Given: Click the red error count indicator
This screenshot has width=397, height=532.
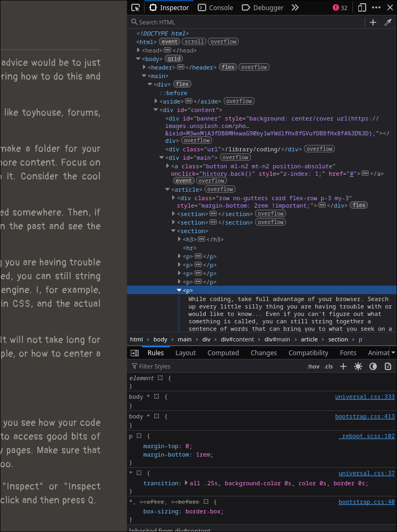Looking at the screenshot, I should coord(340,7).
